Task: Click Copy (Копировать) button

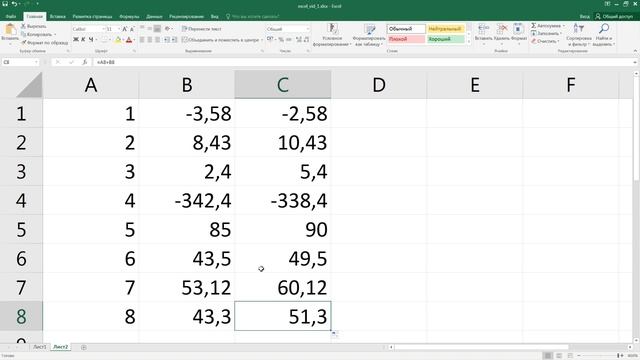Action: coord(37,34)
